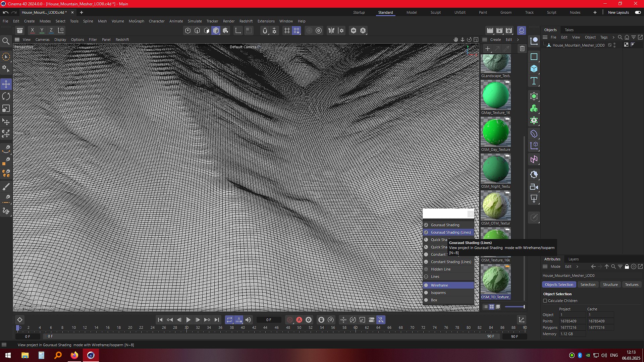This screenshot has width=644, height=362.
Task: Toggle Z axis lock
Action: coord(51,30)
